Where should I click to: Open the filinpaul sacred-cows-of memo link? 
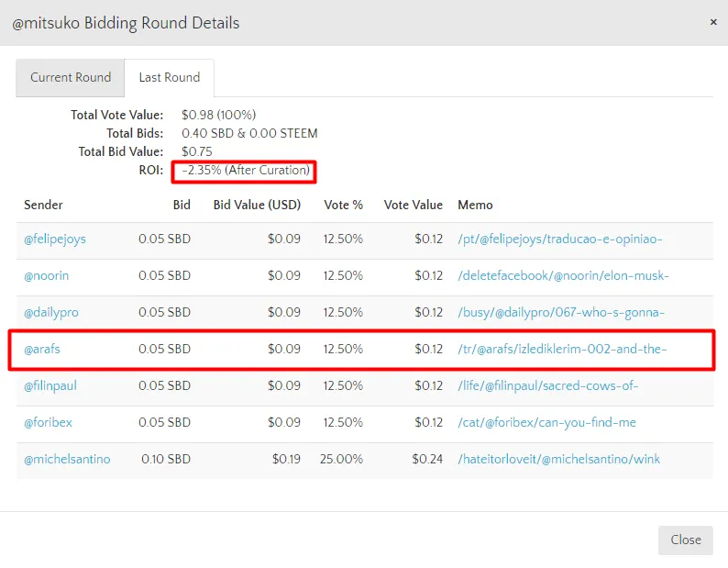tap(547, 385)
